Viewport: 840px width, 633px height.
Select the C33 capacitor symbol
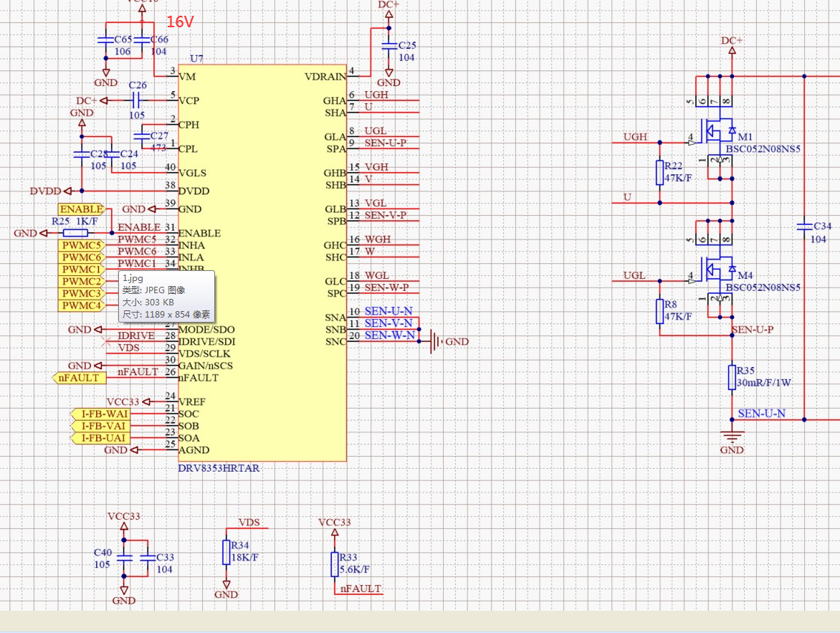(148, 558)
